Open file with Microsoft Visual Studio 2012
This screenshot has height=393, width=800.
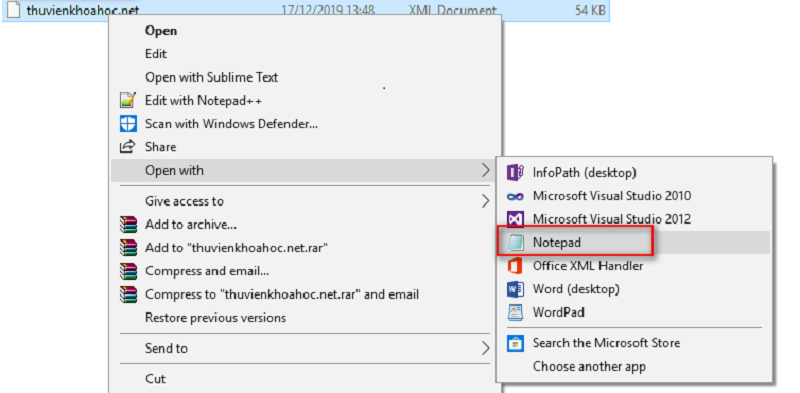[634, 219]
